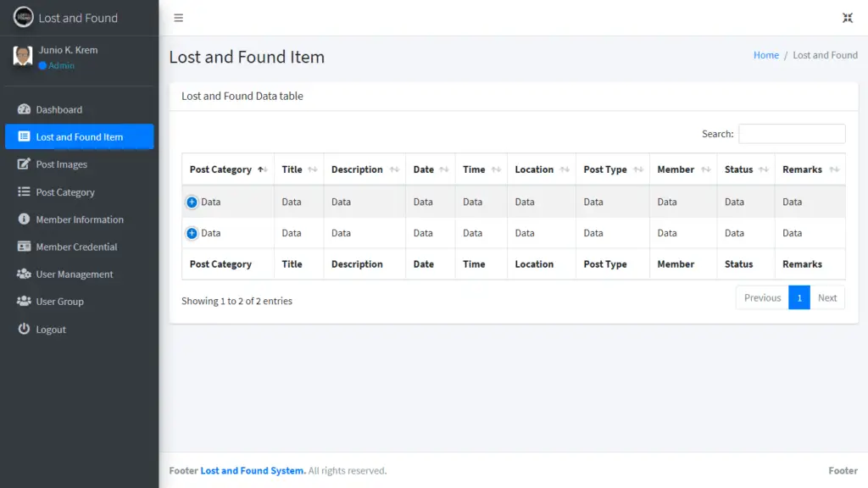The image size is (868, 488).
Task: Select the Logout menu entry
Action: click(79, 330)
